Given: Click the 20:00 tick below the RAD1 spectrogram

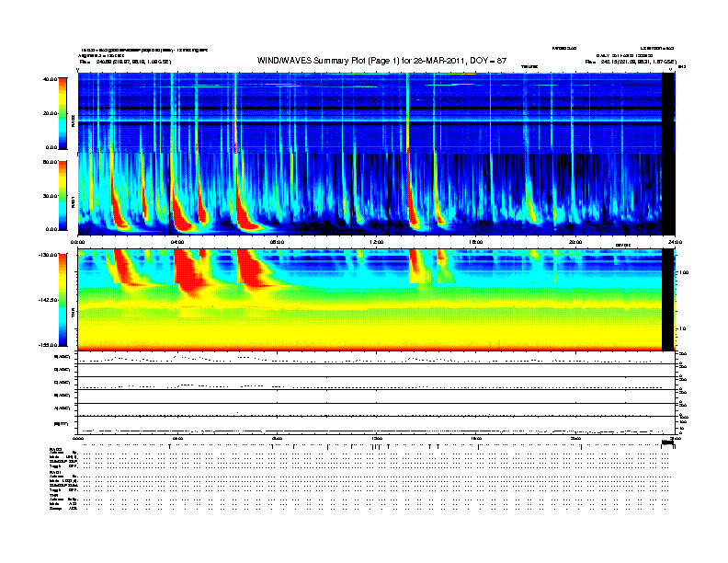Looking at the screenshot, I should tap(575, 242).
